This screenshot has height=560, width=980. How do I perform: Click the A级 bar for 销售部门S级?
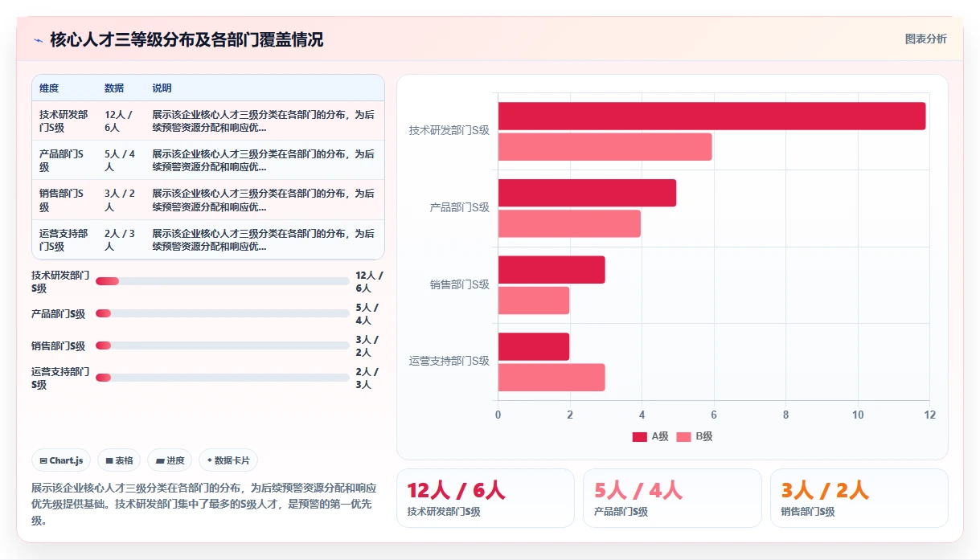pos(552,270)
